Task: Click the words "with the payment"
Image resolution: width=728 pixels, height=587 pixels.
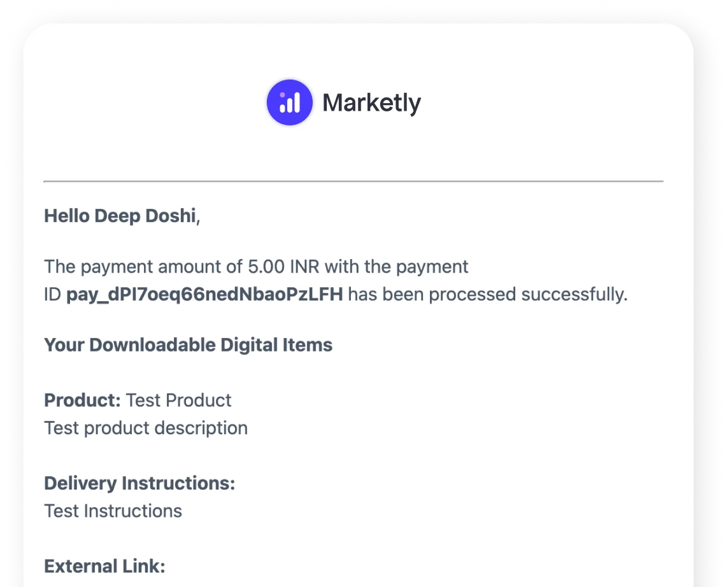Action: pyautogui.click(x=404, y=266)
